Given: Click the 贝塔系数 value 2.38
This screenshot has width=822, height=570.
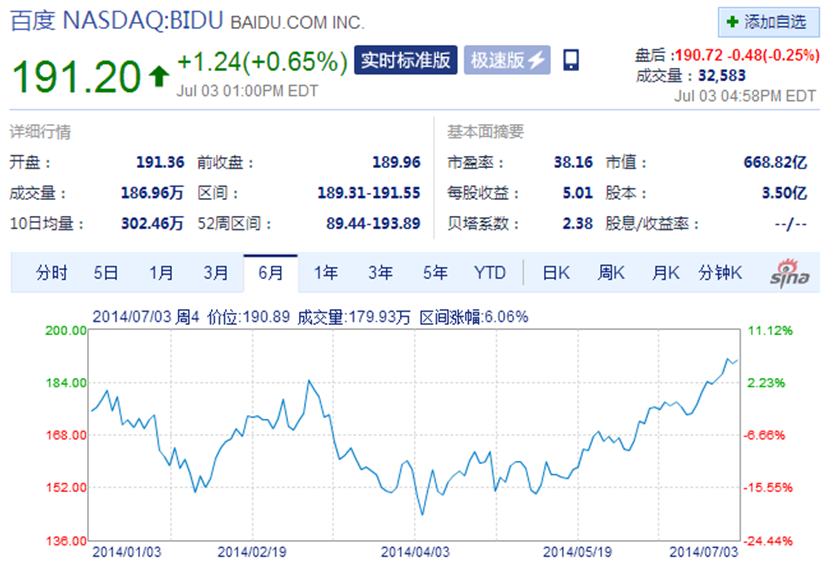Looking at the screenshot, I should (578, 224).
